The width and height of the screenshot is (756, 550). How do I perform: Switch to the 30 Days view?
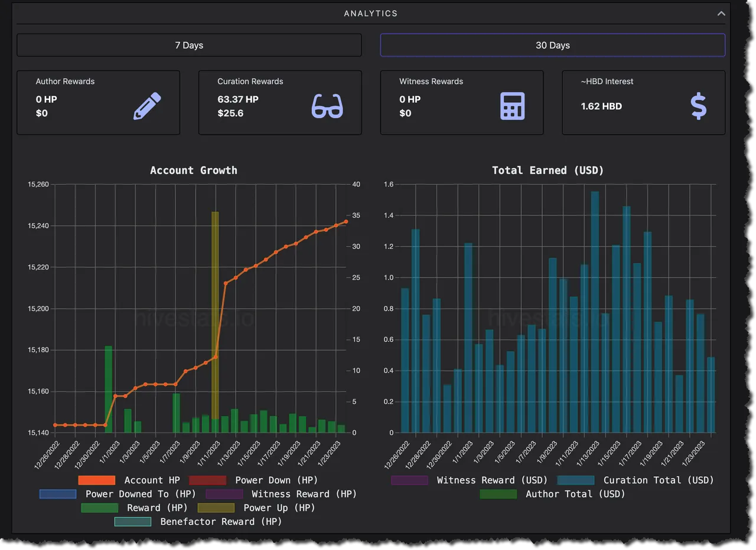click(552, 45)
